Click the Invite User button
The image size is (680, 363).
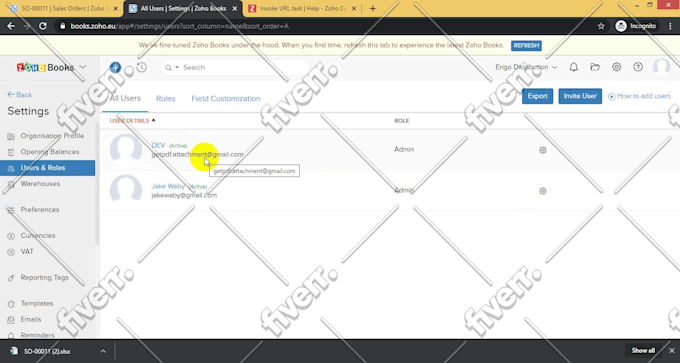point(580,96)
